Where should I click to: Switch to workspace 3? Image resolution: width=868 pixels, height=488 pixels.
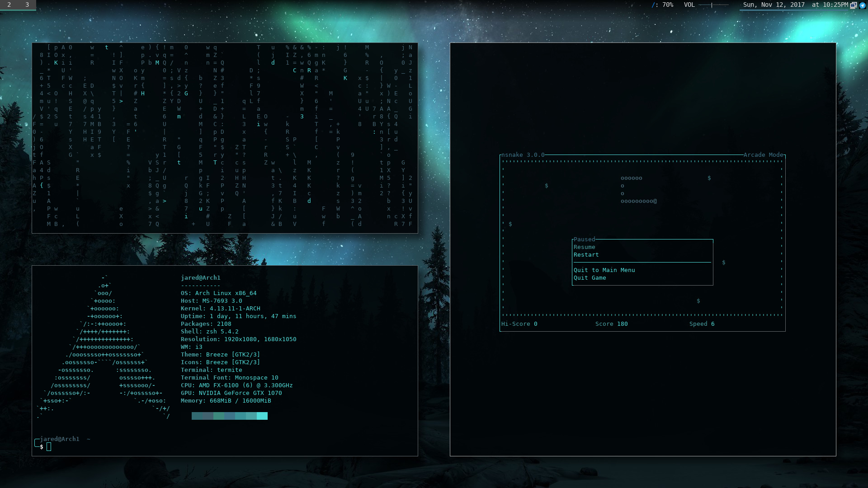27,5
